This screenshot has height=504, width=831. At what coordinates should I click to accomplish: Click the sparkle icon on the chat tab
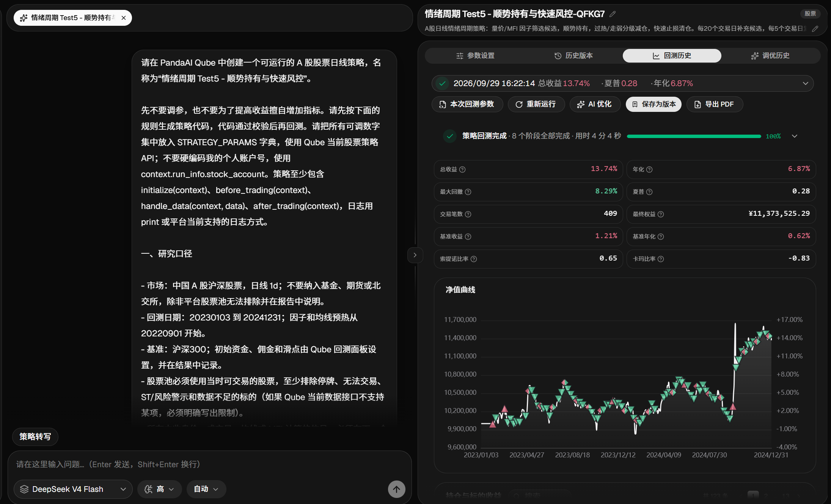click(24, 18)
